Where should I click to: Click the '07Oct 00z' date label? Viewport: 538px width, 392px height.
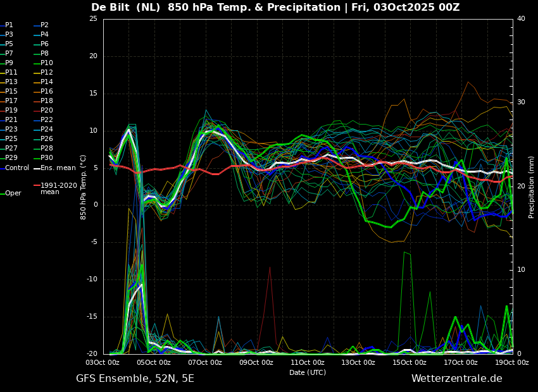tap(206, 362)
